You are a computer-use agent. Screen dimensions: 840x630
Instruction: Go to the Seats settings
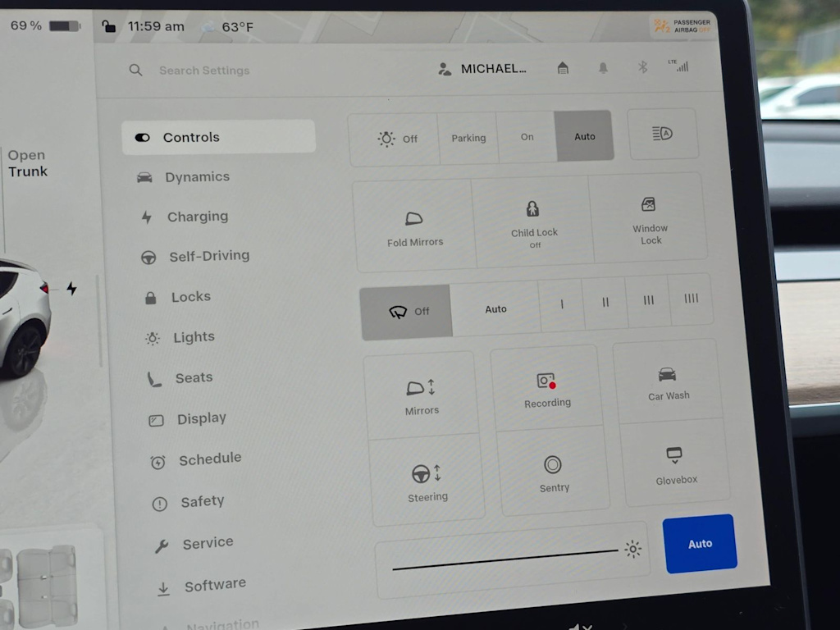tap(180, 378)
